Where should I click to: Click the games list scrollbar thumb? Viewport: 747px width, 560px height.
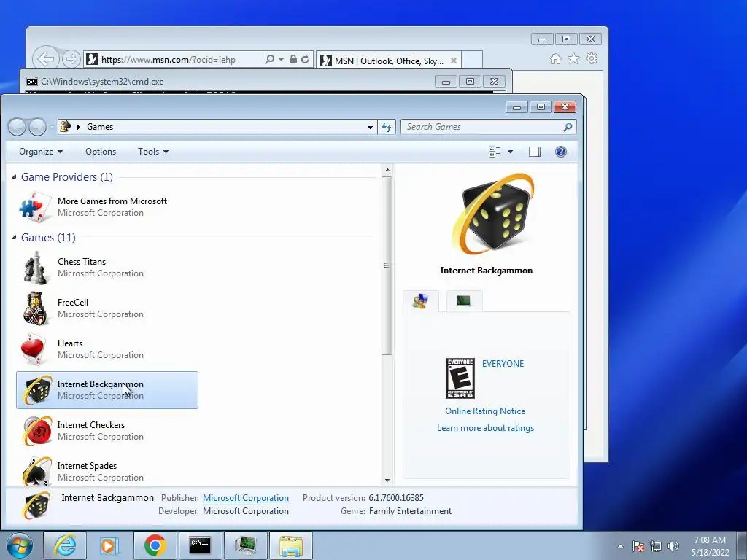coord(387,265)
